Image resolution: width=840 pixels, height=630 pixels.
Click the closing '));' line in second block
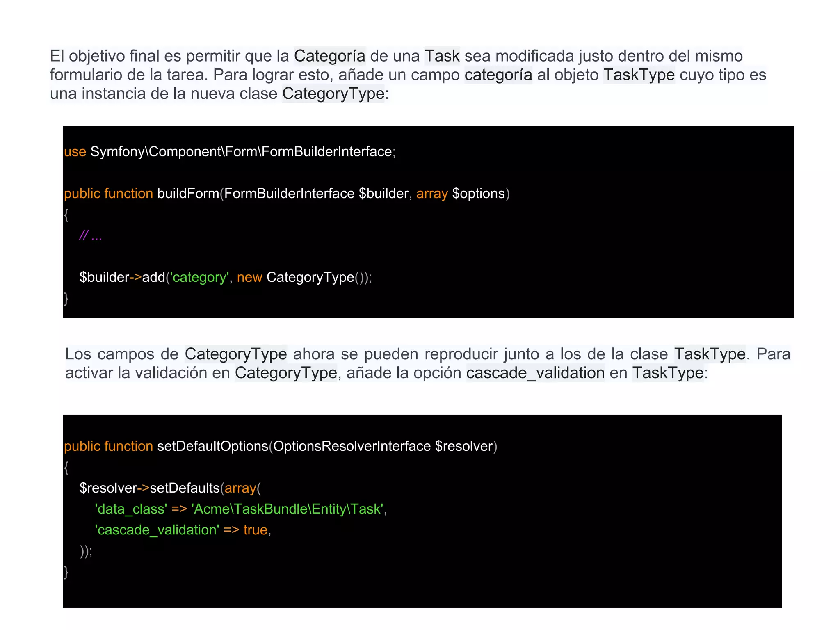click(86, 552)
